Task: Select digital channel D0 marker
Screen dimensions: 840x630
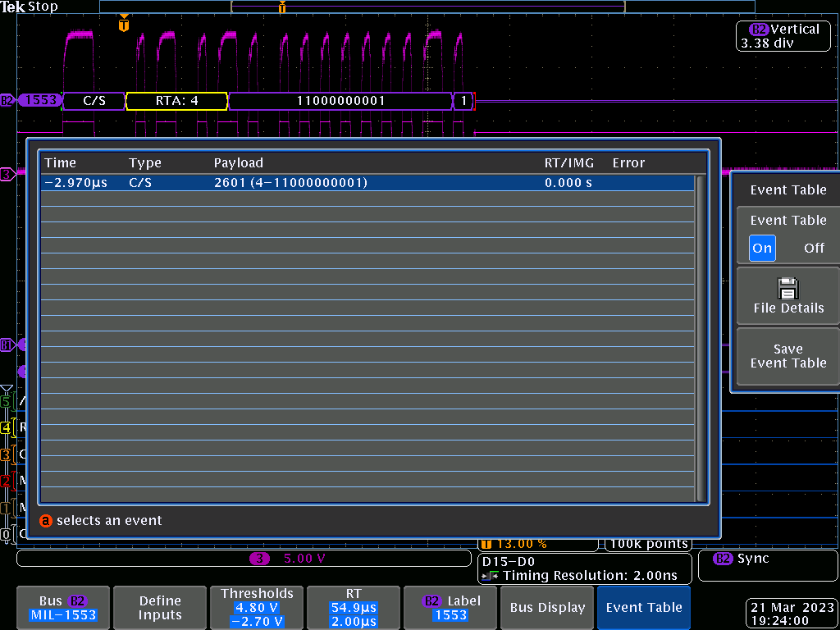Action: tap(6, 533)
